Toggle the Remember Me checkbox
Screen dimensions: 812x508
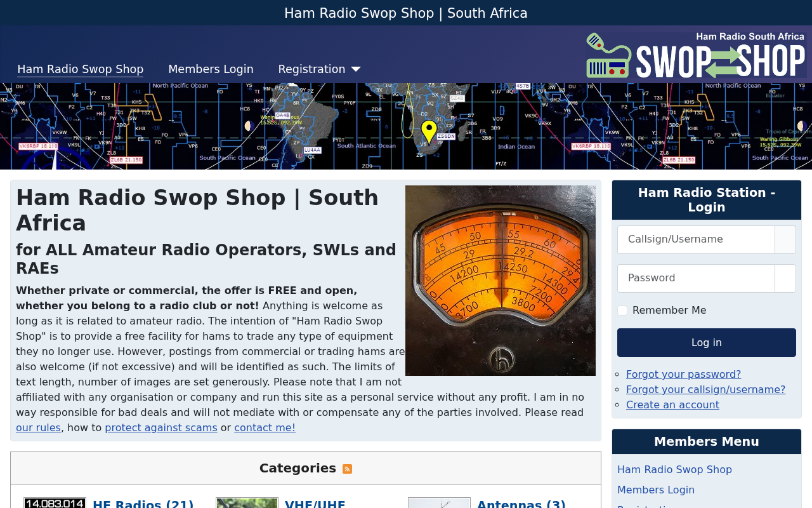622,311
